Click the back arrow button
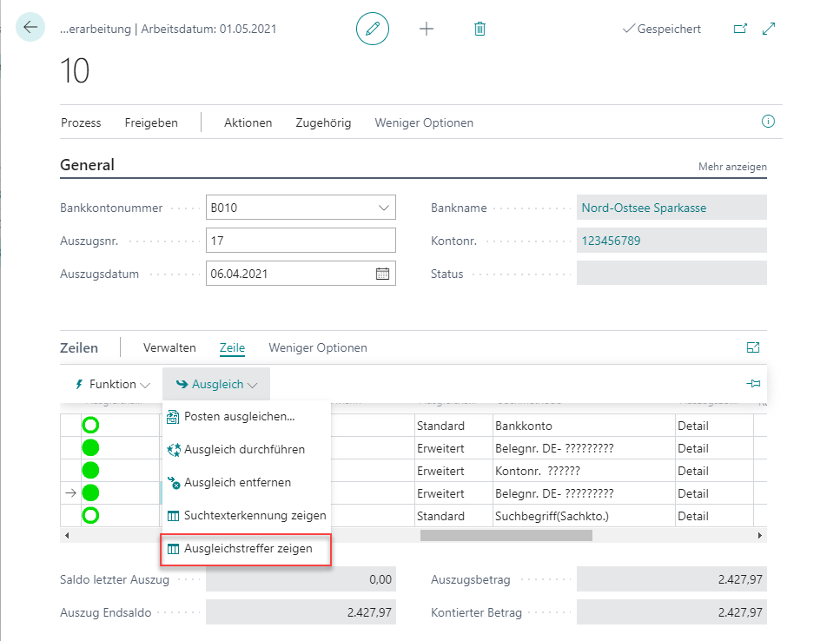 [x=30, y=28]
